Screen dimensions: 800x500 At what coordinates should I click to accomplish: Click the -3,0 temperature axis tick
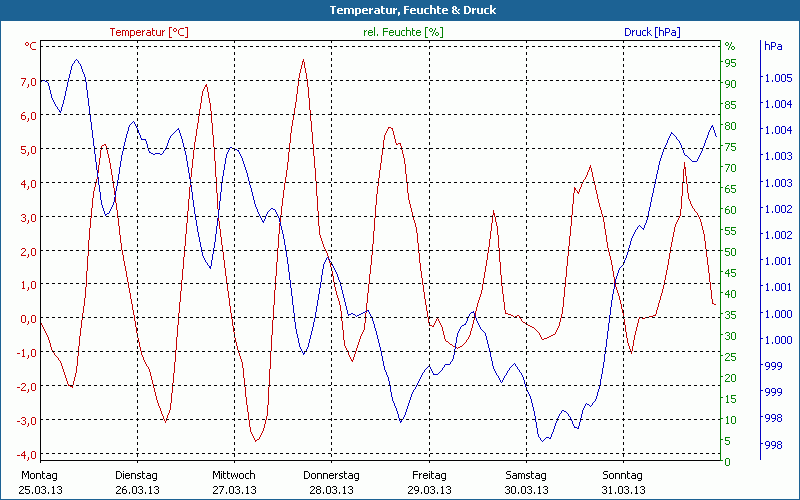(x=27, y=420)
